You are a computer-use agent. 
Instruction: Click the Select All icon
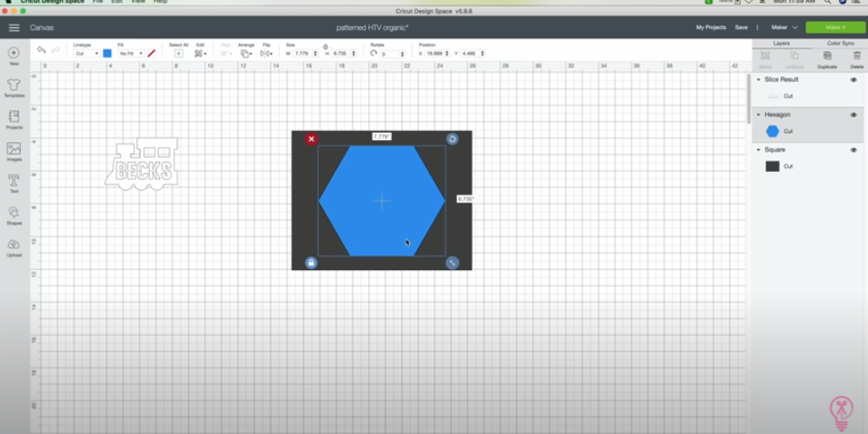pyautogui.click(x=178, y=54)
